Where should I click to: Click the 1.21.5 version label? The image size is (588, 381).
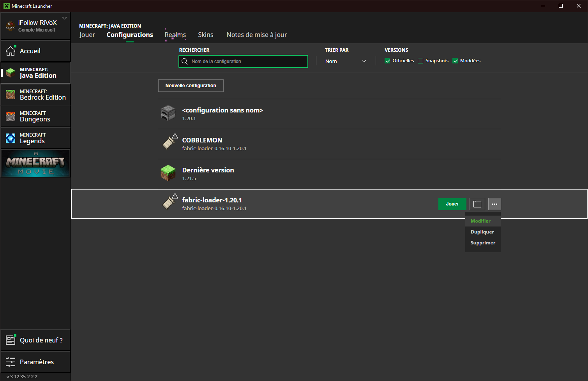click(189, 179)
